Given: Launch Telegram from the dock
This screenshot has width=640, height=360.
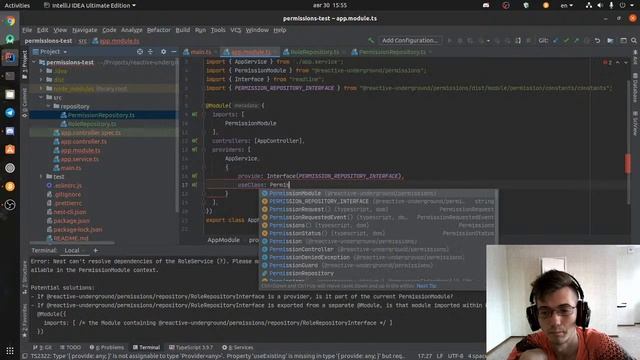Looking at the screenshot, I should [x=10, y=113].
